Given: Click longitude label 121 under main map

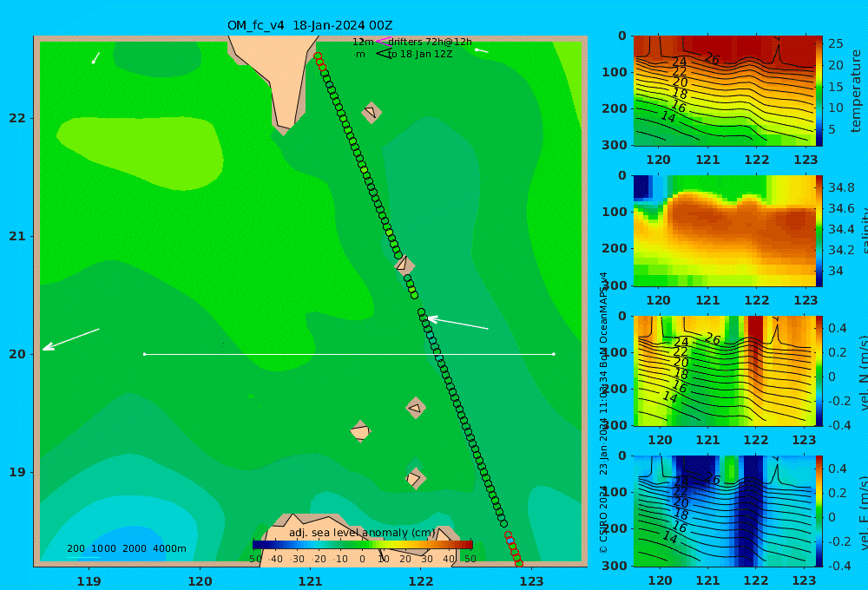Looking at the screenshot, I should click(x=311, y=581).
